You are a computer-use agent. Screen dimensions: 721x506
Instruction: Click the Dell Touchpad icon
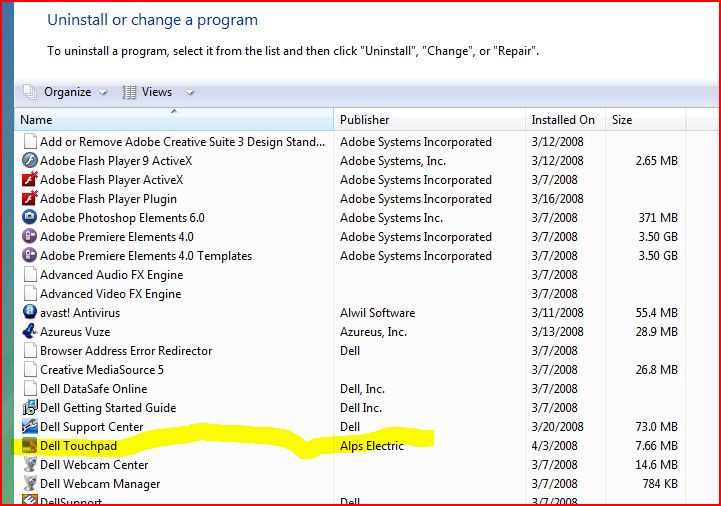tap(30, 445)
